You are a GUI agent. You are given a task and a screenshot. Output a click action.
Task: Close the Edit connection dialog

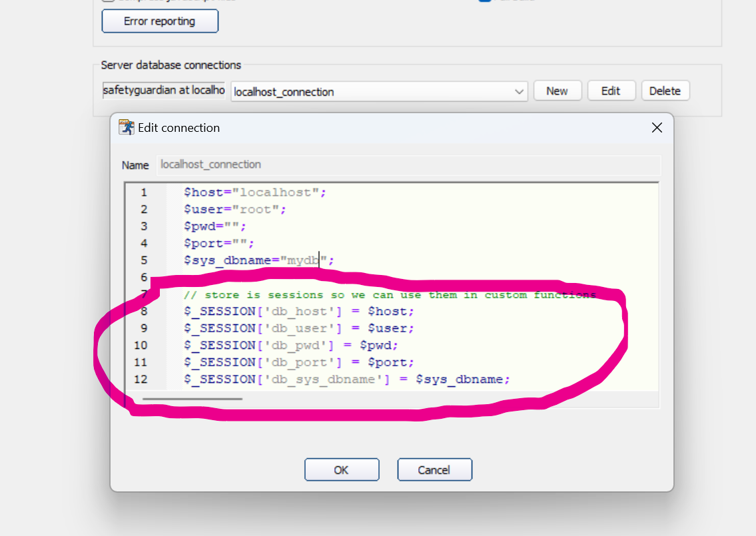point(656,128)
